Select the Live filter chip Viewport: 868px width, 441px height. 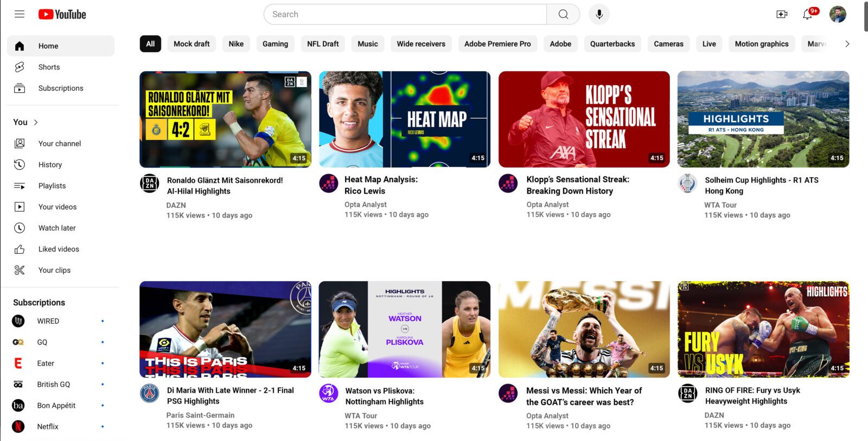709,44
